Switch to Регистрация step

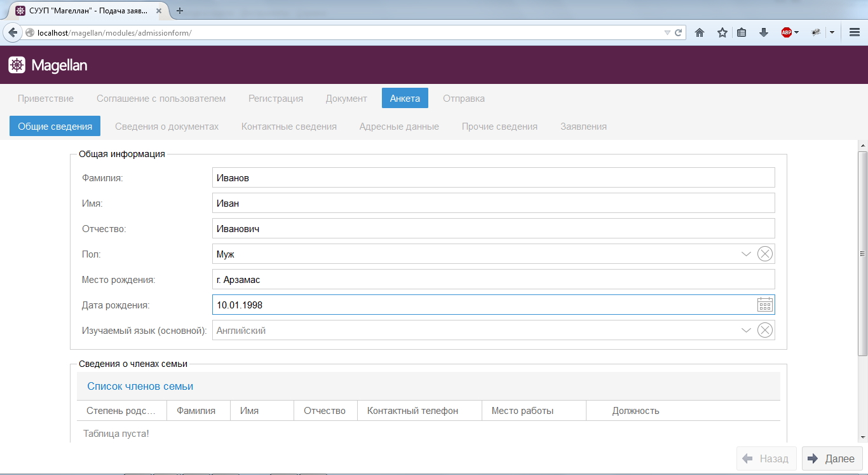(276, 99)
